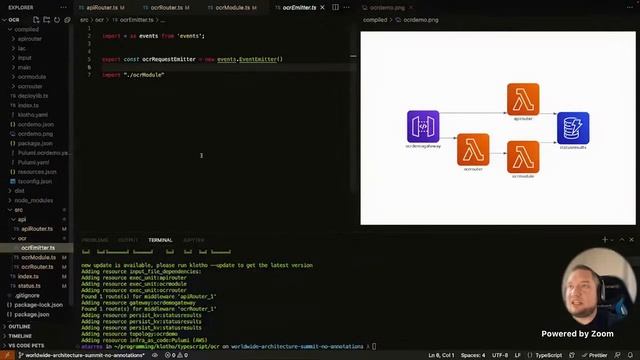Image resolution: width=640 pixels, height=360 pixels.
Task: Open more actions for the image editor group
Action: (x=630, y=7)
